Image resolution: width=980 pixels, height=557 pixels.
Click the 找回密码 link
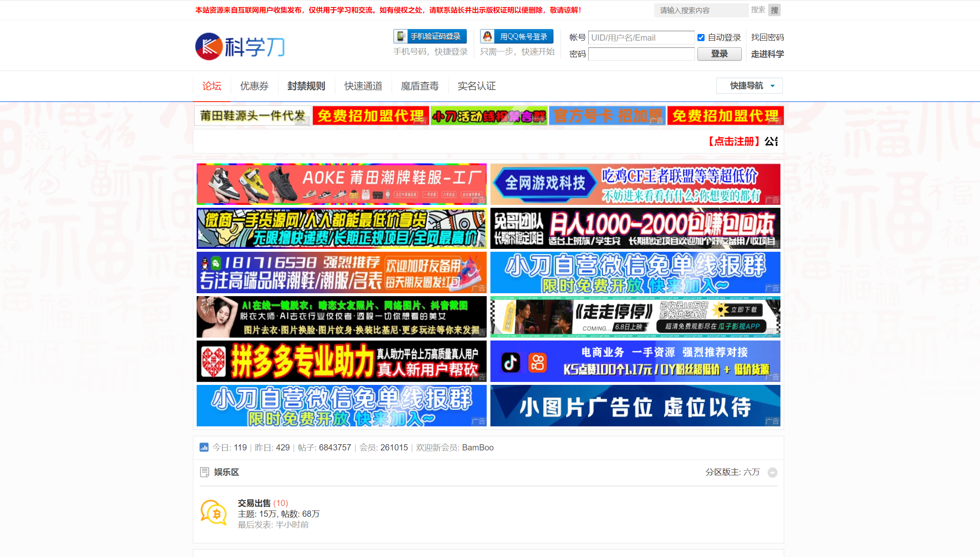(767, 37)
